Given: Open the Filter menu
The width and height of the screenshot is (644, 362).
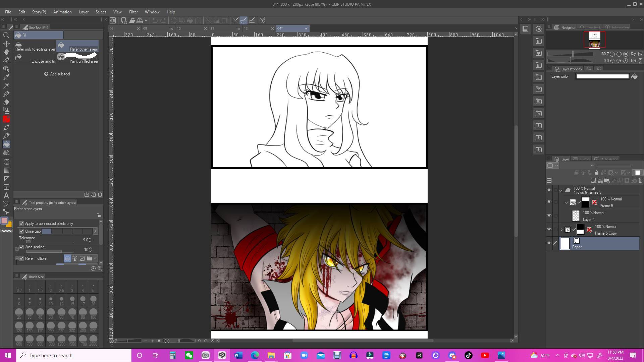Looking at the screenshot, I should 133,12.
